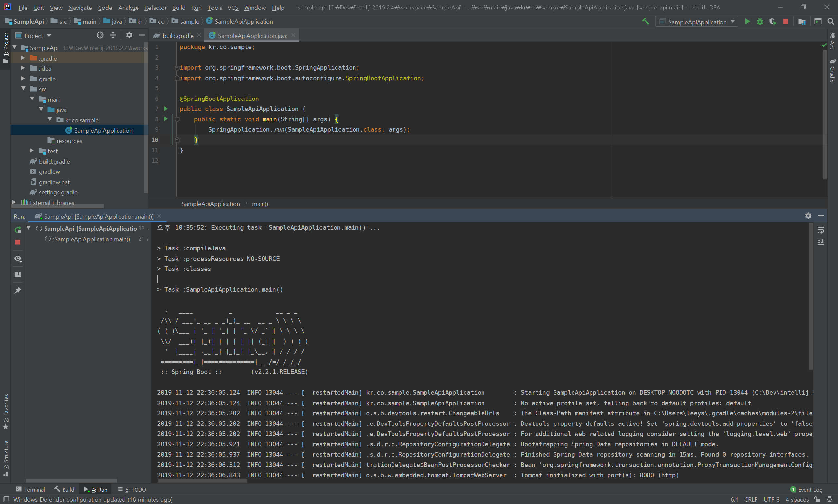Expand the .gradle folder in the project tree
Screen dimensions: 838x504
[23, 58]
